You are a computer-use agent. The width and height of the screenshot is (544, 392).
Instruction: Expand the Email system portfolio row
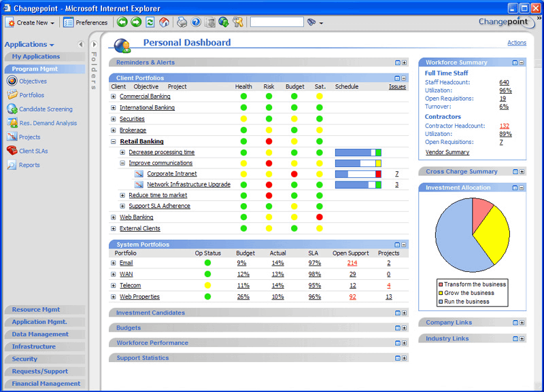[113, 263]
